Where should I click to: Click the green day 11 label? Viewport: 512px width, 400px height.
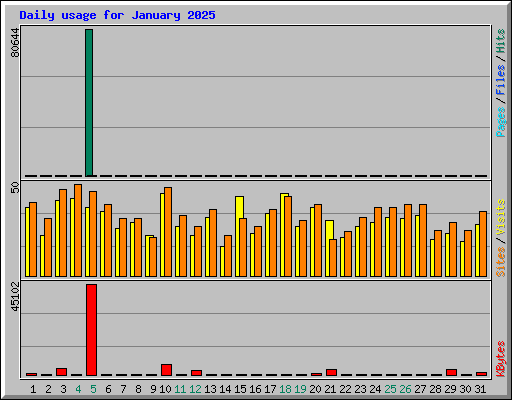point(180,389)
